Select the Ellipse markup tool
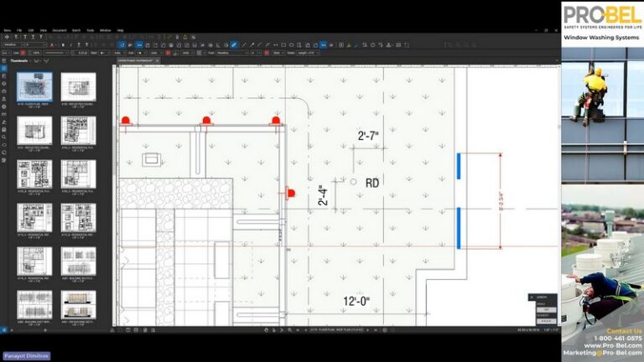Image resolution: width=644 pixels, height=362 pixels. point(291,45)
